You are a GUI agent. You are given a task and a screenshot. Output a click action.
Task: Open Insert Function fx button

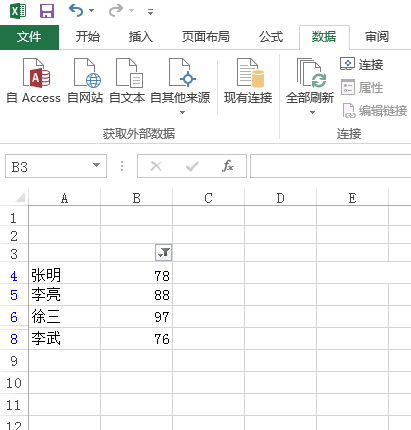coord(228,166)
